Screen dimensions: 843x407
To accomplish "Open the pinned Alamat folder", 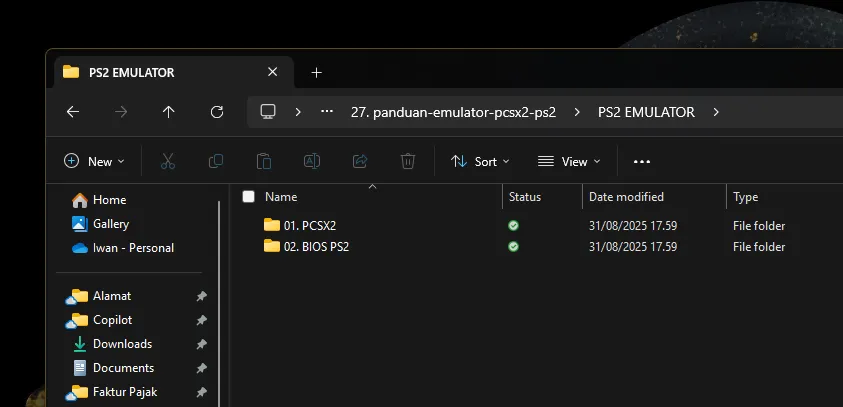I will [x=98, y=296].
